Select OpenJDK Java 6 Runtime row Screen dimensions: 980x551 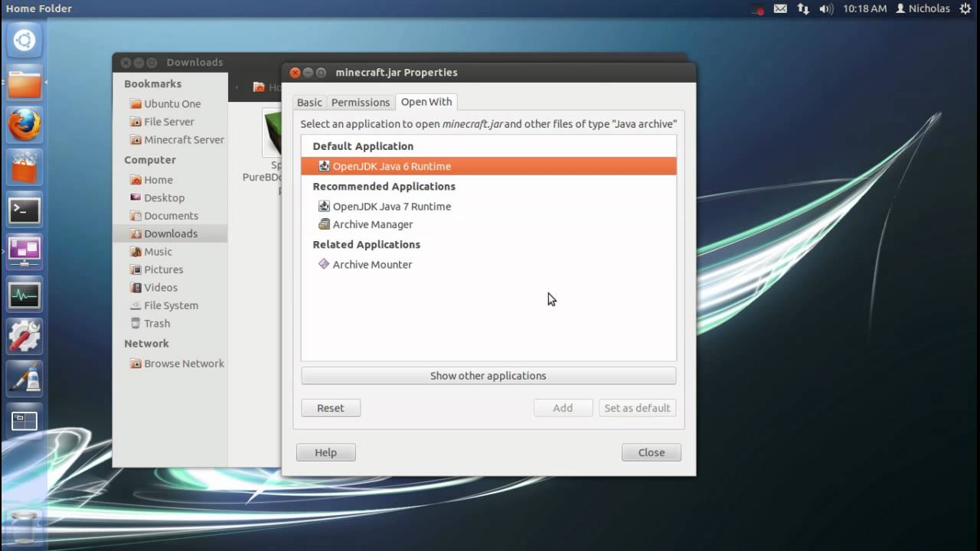pos(488,166)
